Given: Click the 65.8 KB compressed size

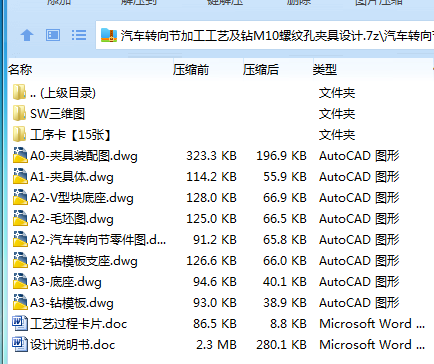Looking at the screenshot, I should 285,240.
